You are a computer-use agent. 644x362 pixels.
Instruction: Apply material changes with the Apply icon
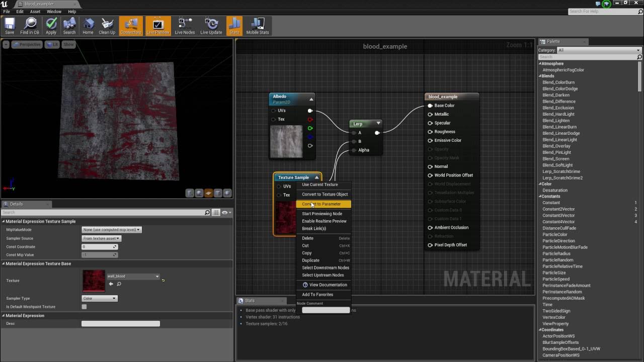(x=51, y=26)
